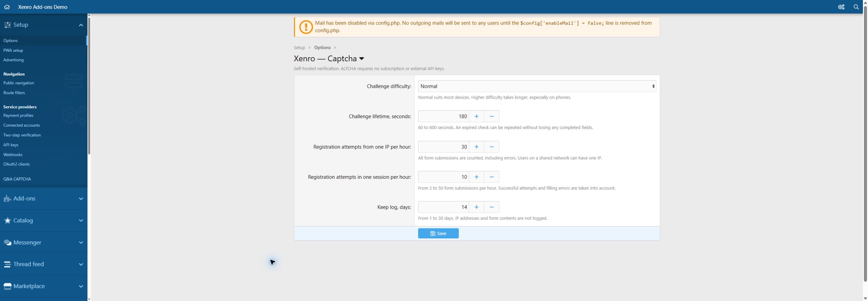The width and height of the screenshot is (868, 301).
Task: Decrease Challenge lifetime with minus button
Action: click(491, 116)
